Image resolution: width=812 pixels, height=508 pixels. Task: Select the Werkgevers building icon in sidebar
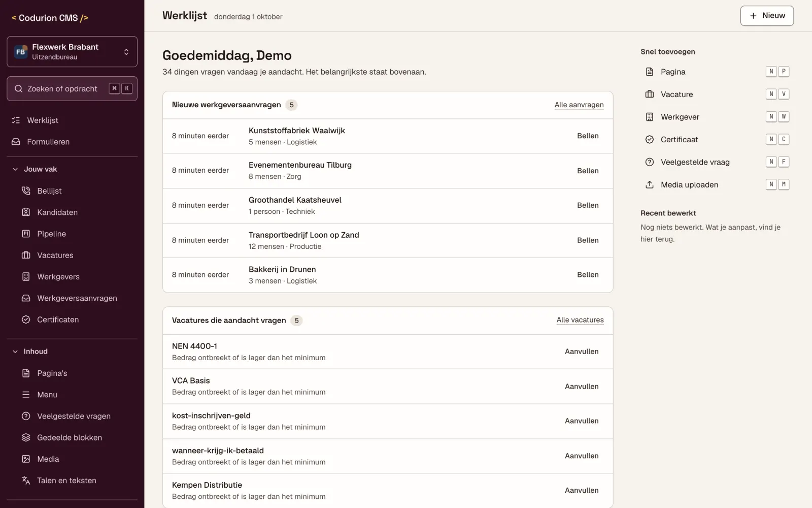point(26,277)
